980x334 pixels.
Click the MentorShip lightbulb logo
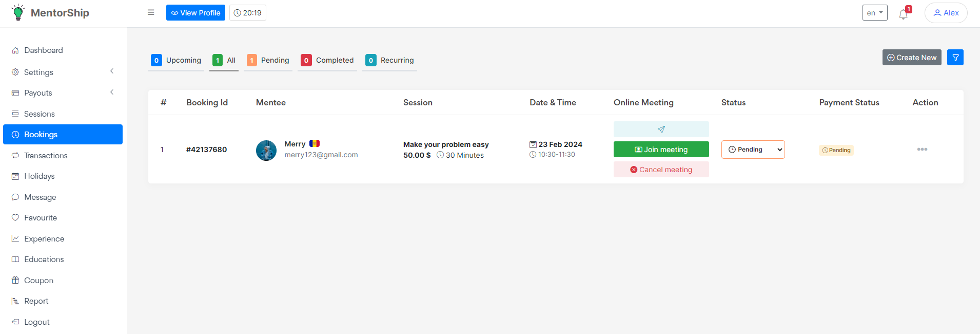[x=18, y=12]
